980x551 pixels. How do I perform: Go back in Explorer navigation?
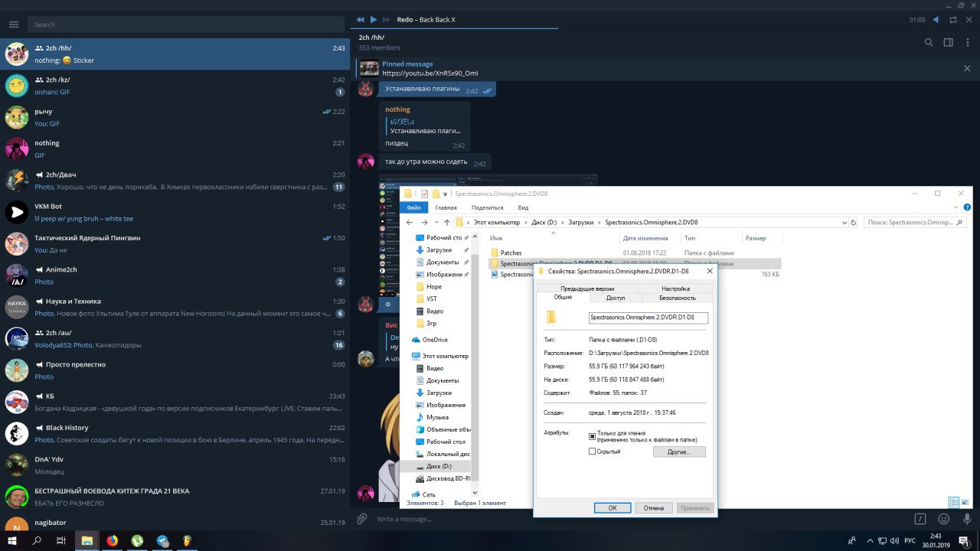coord(410,222)
